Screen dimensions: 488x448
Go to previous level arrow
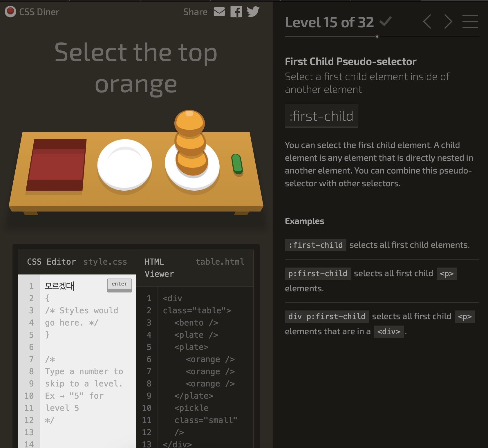point(427,22)
